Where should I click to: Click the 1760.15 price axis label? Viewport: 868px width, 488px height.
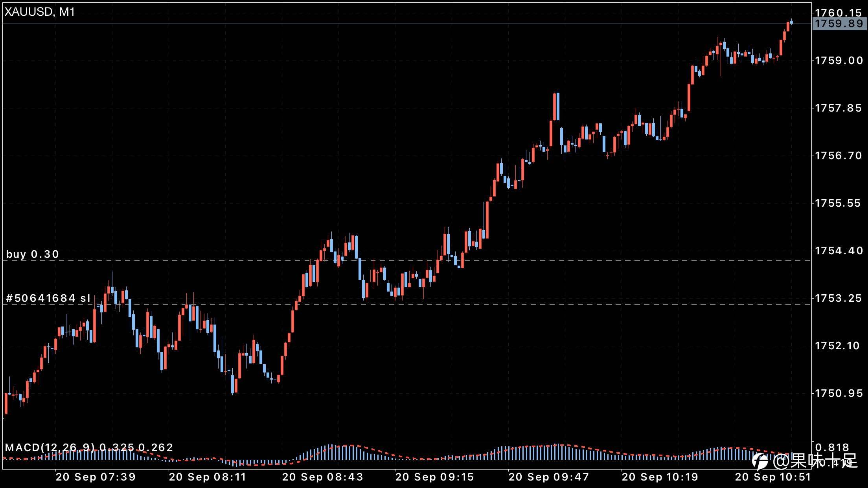(x=839, y=13)
